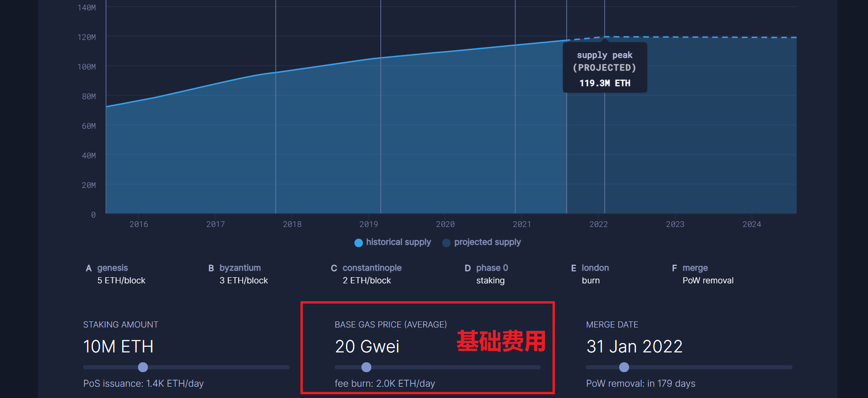The image size is (868, 398).
Task: Click the historical supply legend dot
Action: [x=359, y=242]
